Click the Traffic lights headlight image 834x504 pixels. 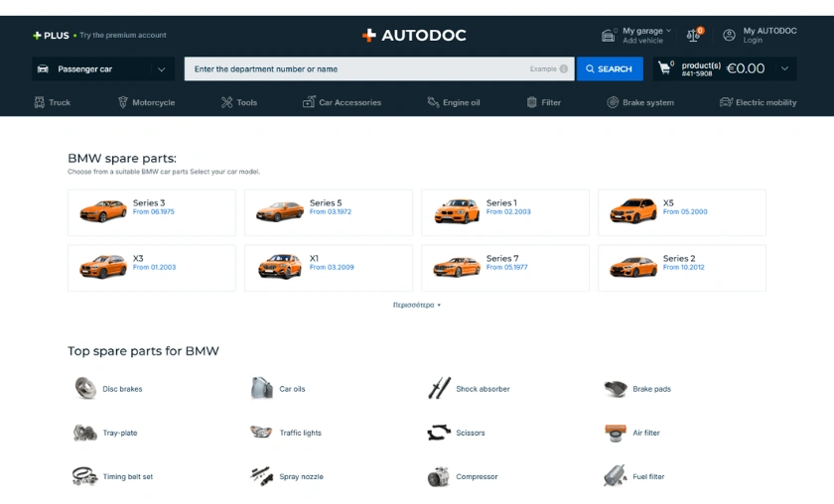(x=261, y=432)
